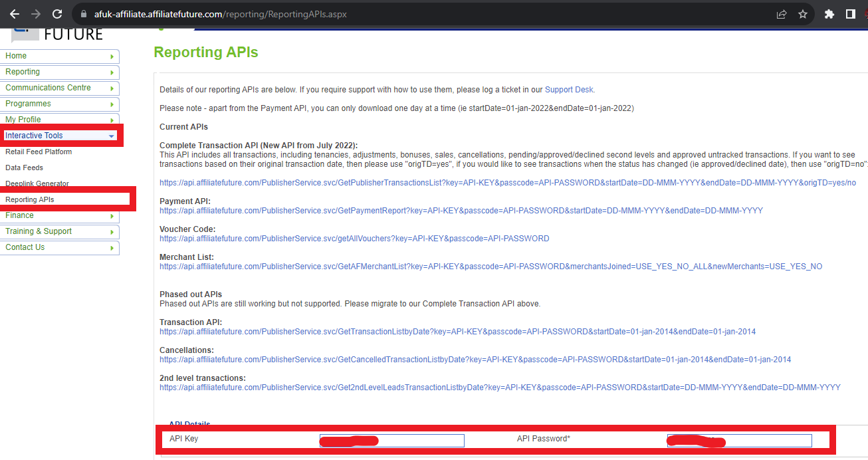This screenshot has width=868, height=460.
Task: Open the browser side panel icon
Action: click(850, 14)
